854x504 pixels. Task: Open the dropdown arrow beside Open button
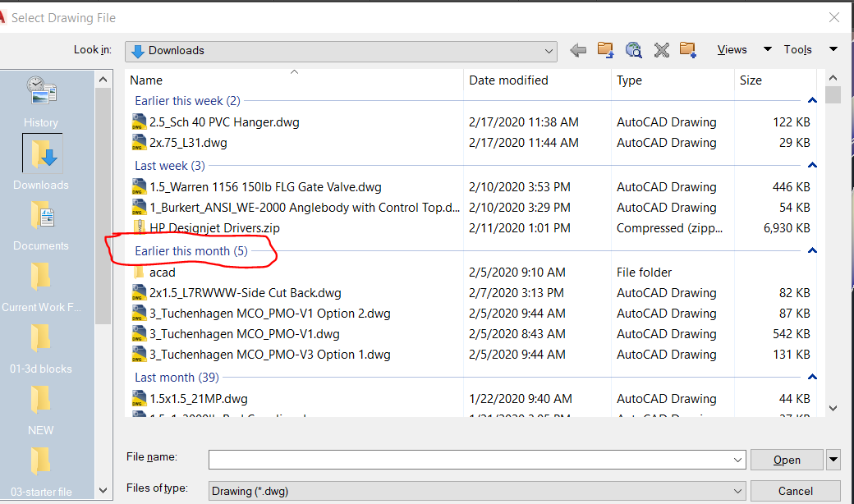tap(833, 460)
